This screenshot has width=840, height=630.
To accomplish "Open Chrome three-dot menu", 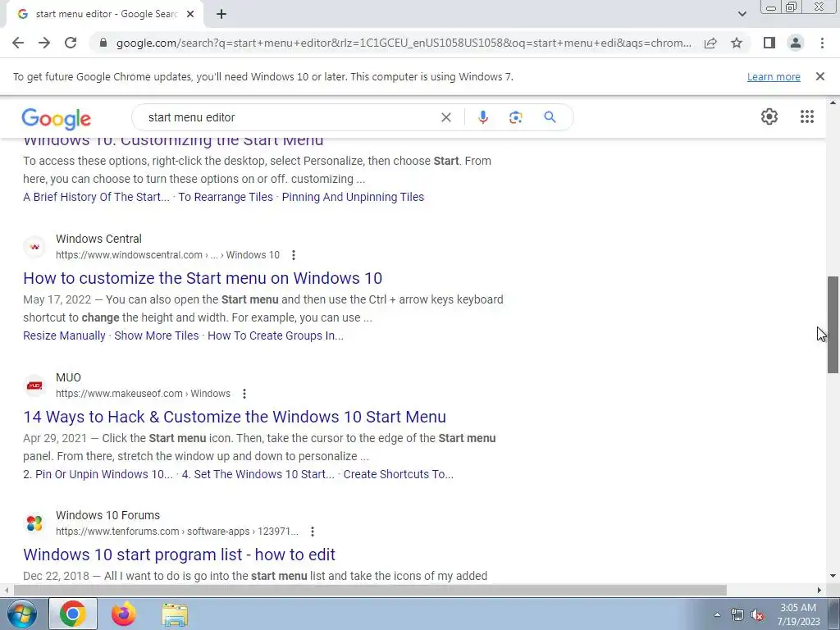I will point(822,43).
